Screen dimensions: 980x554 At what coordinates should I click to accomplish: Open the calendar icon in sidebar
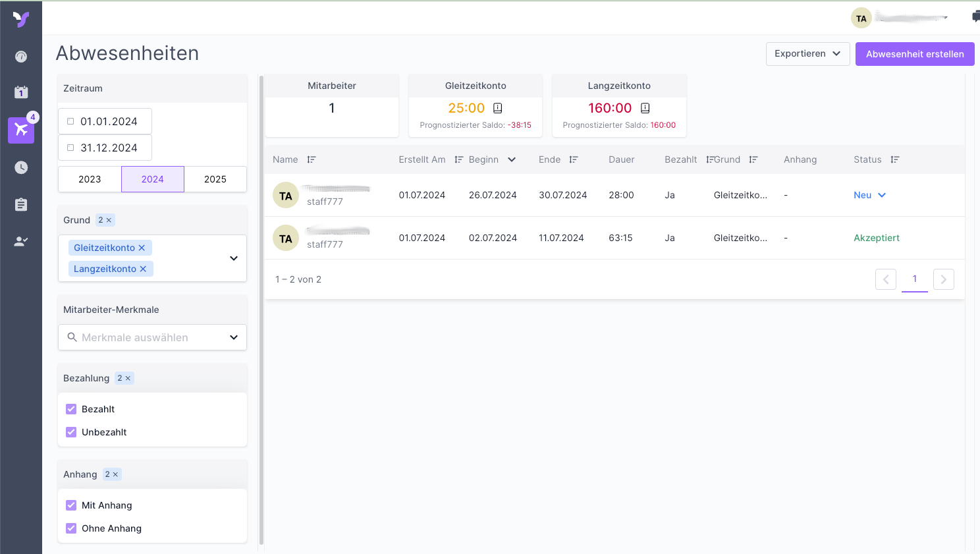(x=21, y=92)
